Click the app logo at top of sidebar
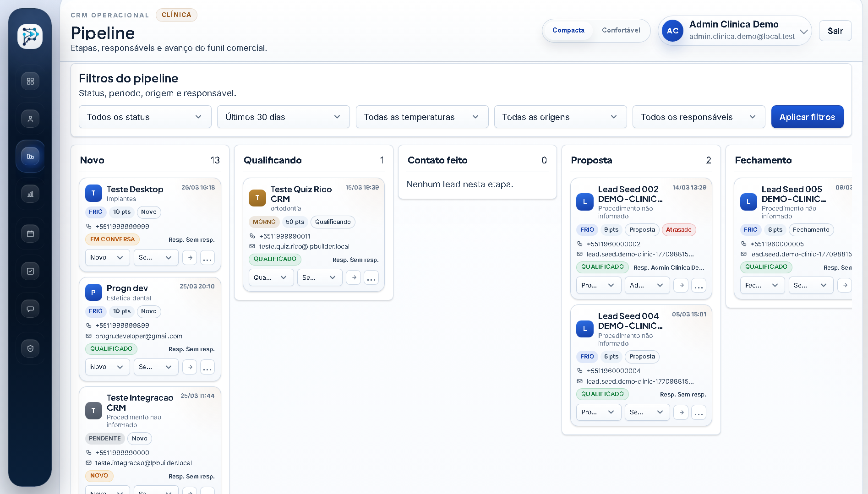Screen dimensions: 868x494 coord(30,37)
